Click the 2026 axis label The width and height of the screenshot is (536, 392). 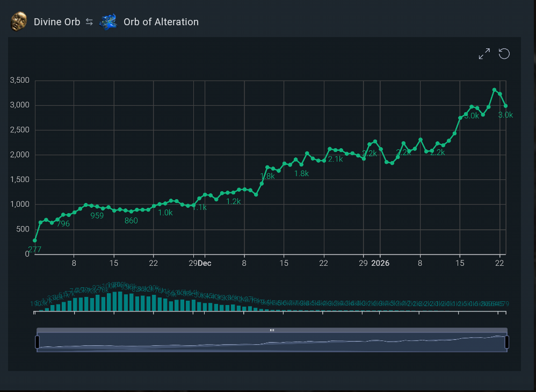click(x=380, y=263)
